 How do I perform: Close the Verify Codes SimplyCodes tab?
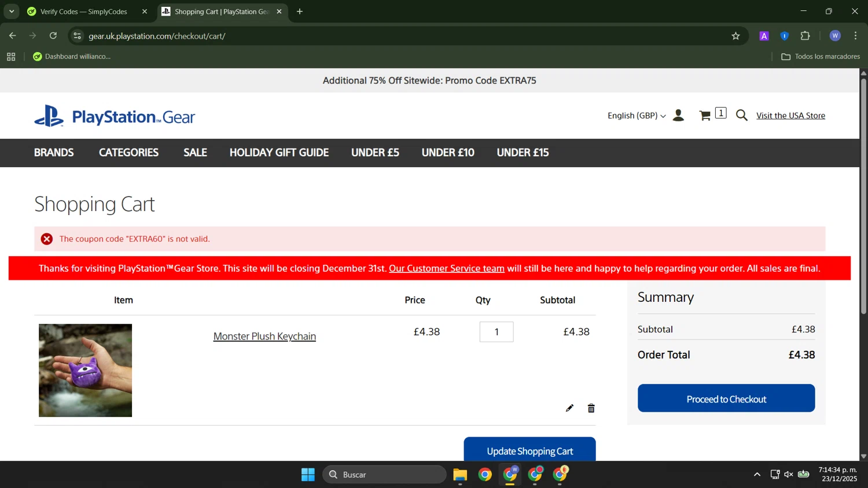pyautogui.click(x=145, y=12)
